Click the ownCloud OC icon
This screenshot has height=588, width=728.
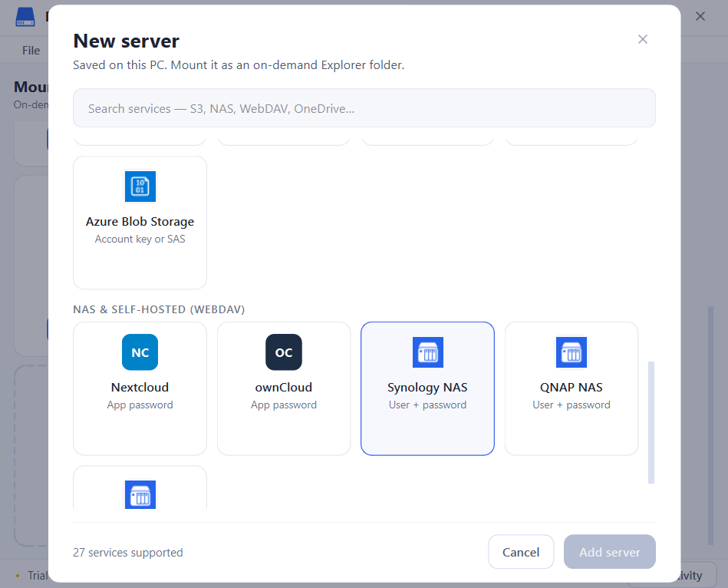tap(284, 352)
